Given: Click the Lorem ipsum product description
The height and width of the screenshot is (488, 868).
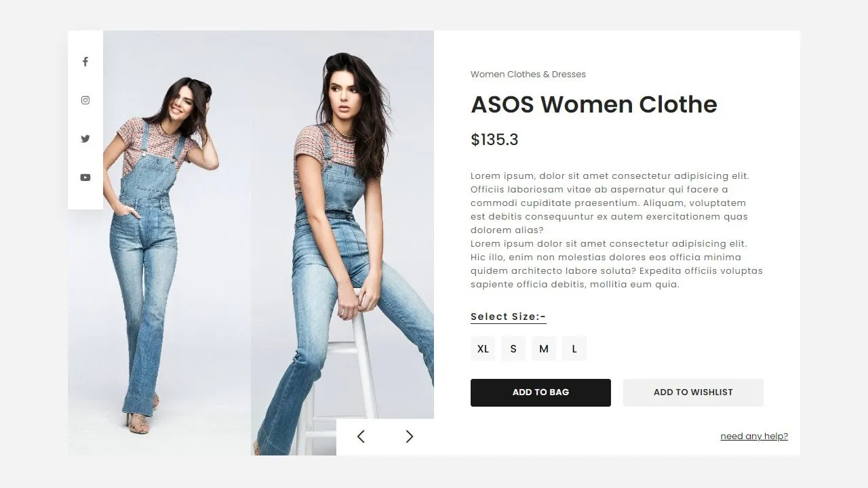Looking at the screenshot, I should [x=616, y=230].
